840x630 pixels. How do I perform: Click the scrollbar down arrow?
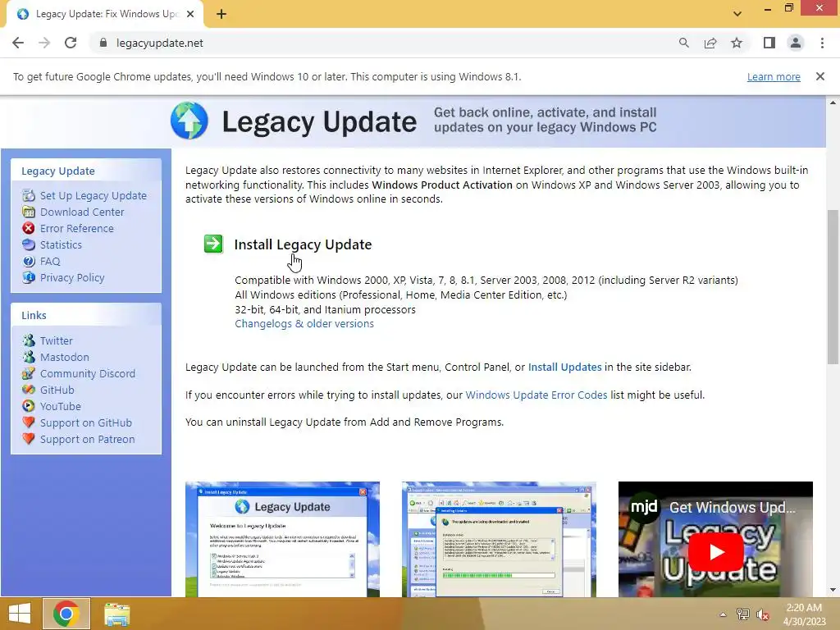pyautogui.click(x=833, y=590)
